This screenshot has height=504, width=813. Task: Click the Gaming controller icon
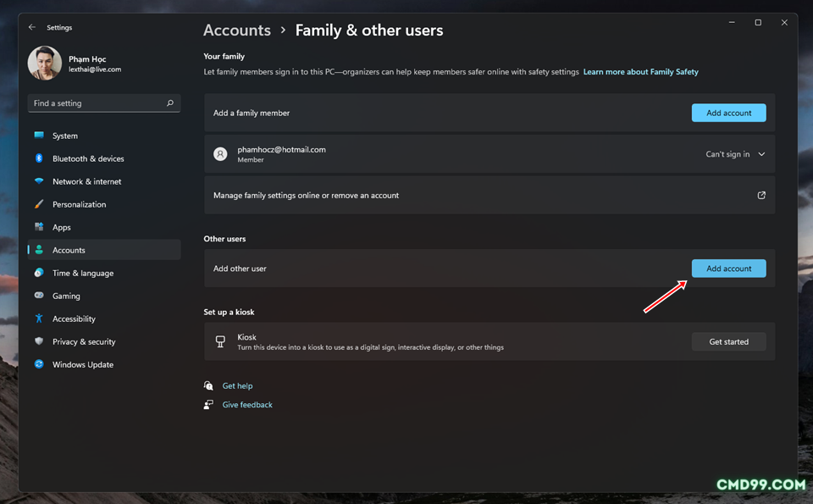point(39,295)
